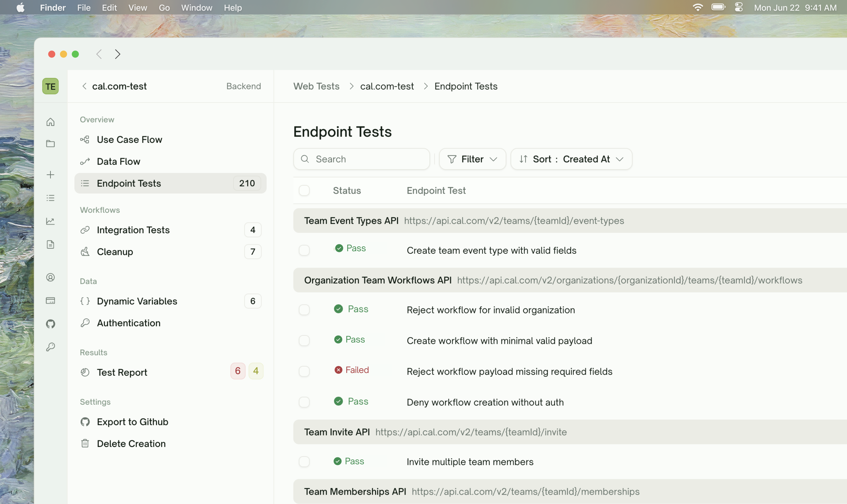Open the GitHub icon in left rail
The height and width of the screenshot is (504, 847).
click(50, 324)
